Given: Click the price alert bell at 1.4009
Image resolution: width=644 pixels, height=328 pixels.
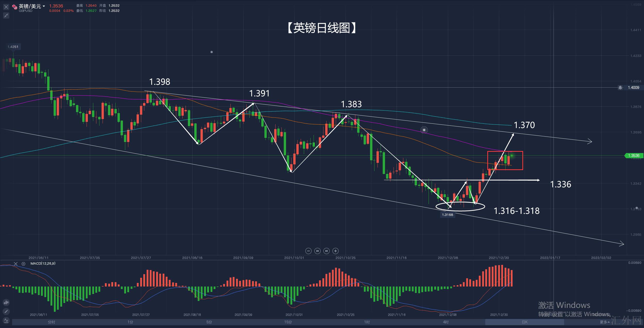Looking at the screenshot, I should pyautogui.click(x=620, y=88).
